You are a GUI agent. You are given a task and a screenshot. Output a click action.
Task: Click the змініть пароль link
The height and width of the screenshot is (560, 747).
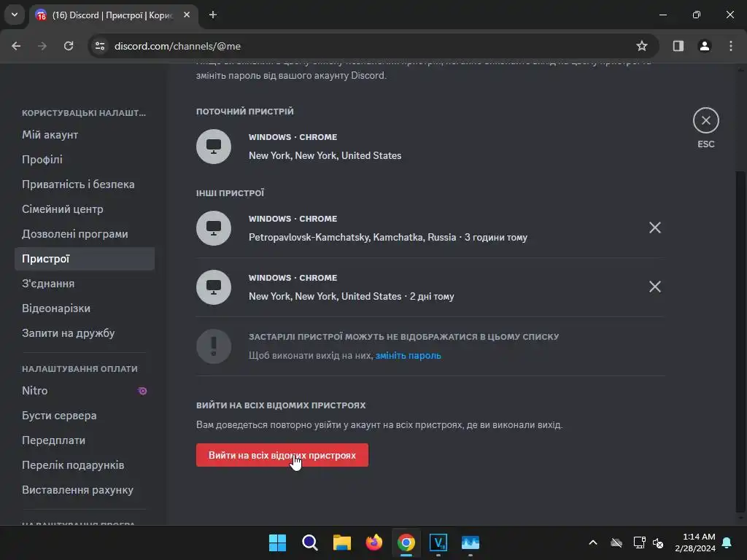click(x=408, y=355)
